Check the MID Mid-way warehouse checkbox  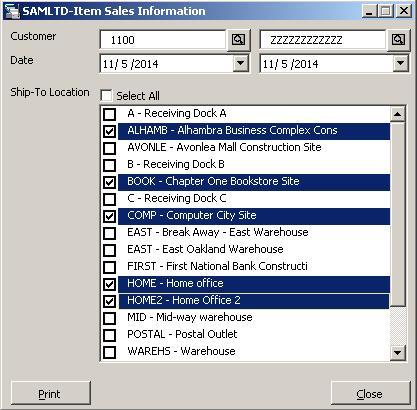tap(109, 318)
